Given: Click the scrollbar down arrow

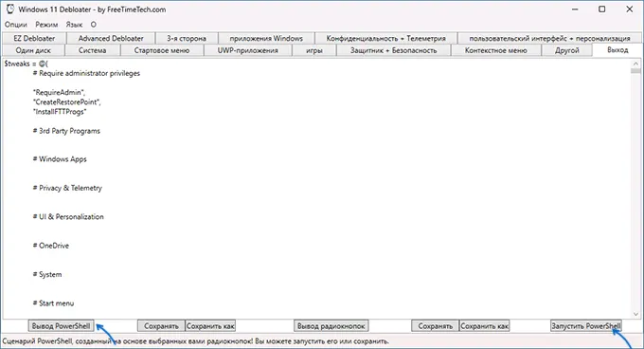Looking at the screenshot, I should click(635, 314).
